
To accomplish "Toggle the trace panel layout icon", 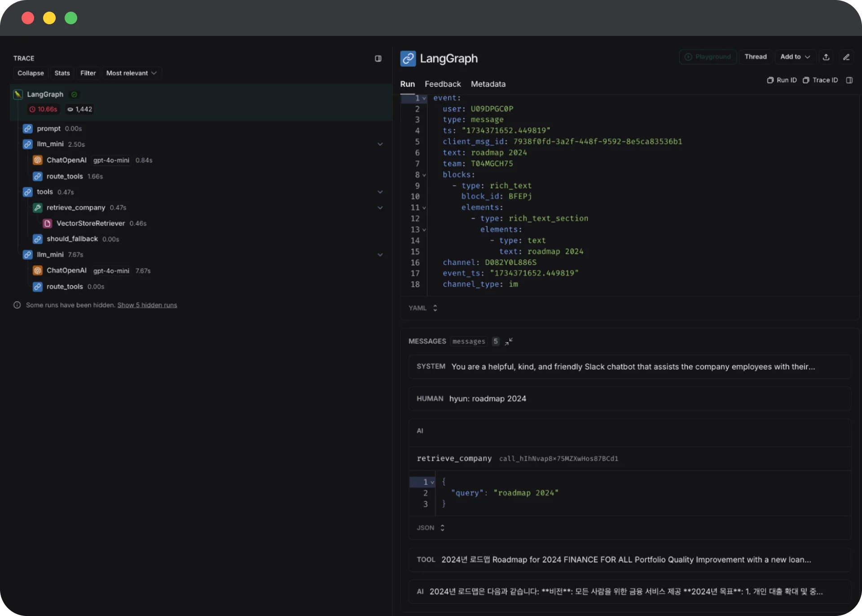I will click(378, 58).
